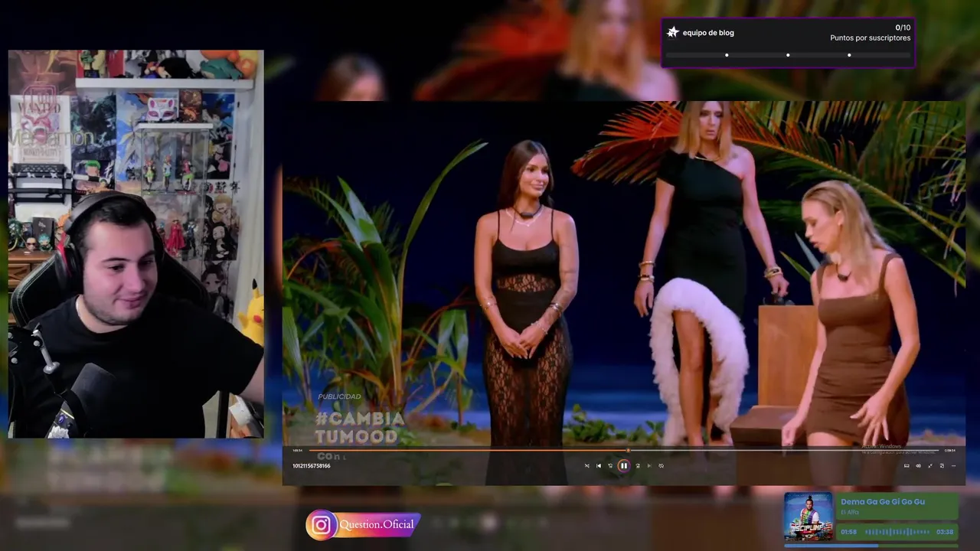Click the streamer webcam feed
Image resolution: width=980 pixels, height=551 pixels.
click(x=136, y=244)
